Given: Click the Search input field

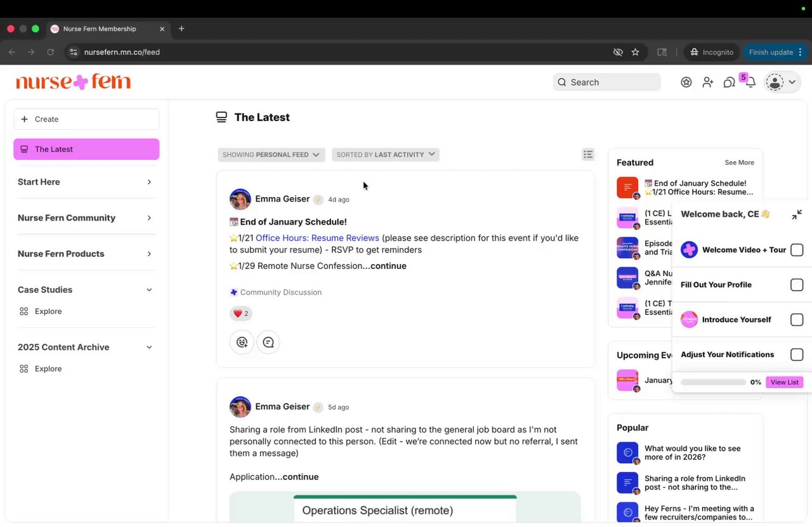Looking at the screenshot, I should [x=606, y=82].
